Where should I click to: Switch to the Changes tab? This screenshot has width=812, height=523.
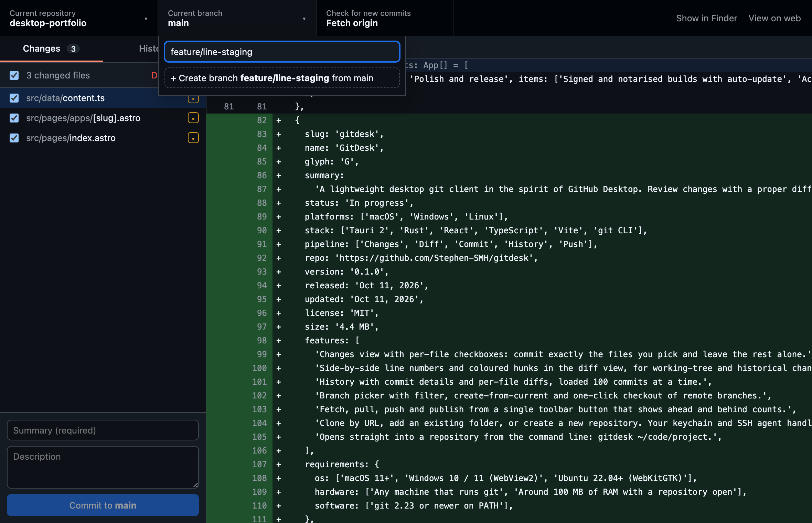tap(51, 49)
